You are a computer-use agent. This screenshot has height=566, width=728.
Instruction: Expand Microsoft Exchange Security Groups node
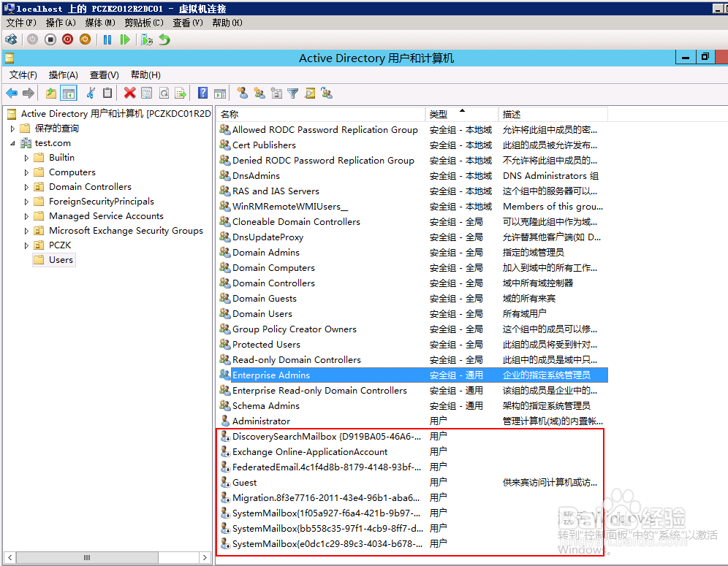(26, 231)
